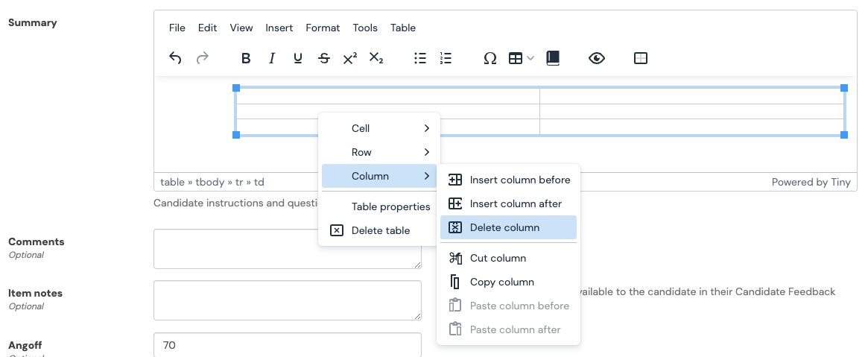Expand the Row submenu
Viewport: 868px width, 357px height.
click(x=379, y=152)
